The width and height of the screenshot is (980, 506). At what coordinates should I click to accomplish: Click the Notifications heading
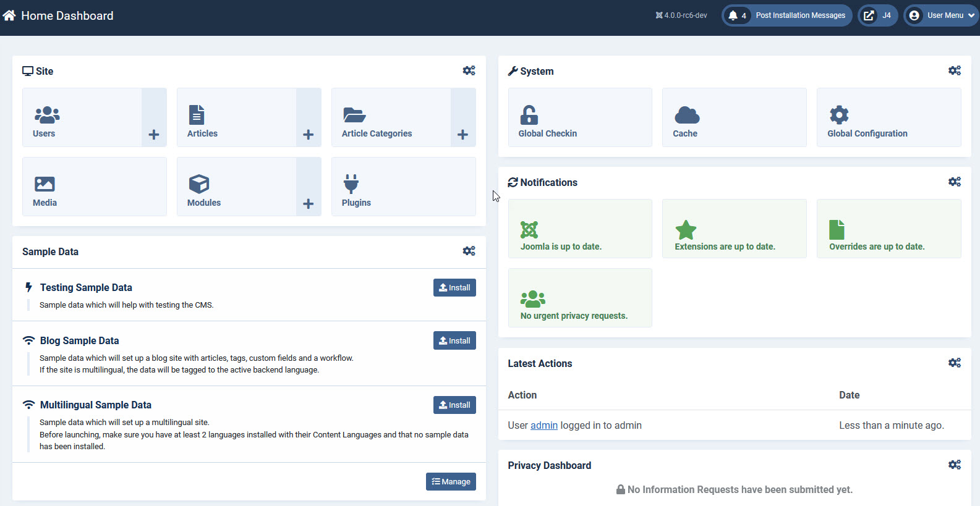coord(549,182)
